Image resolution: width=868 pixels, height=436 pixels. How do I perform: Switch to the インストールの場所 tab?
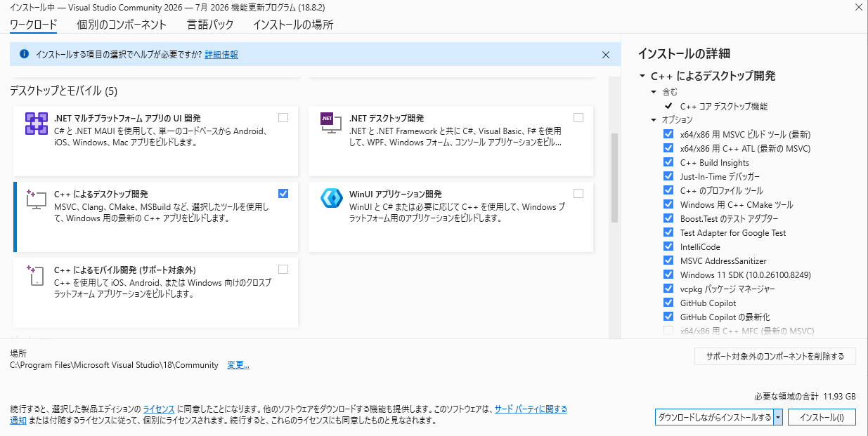[293, 25]
